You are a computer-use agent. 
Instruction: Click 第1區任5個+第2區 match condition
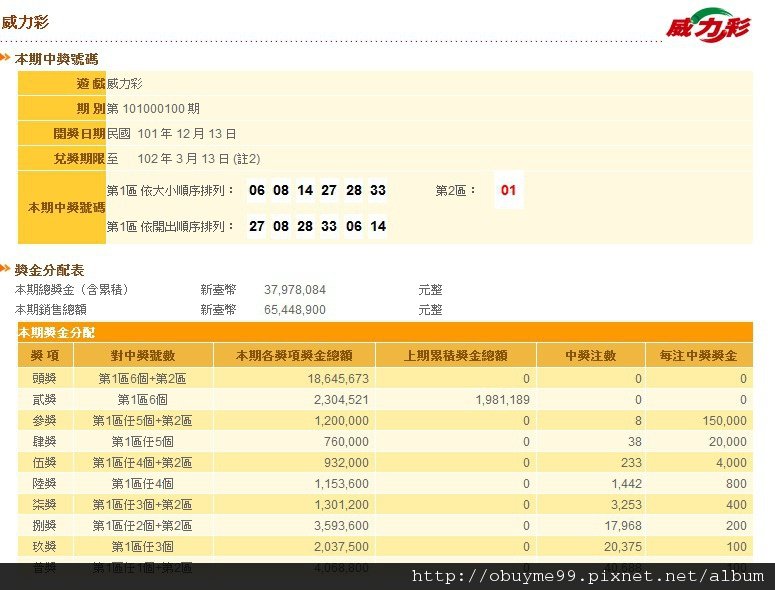[142, 421]
